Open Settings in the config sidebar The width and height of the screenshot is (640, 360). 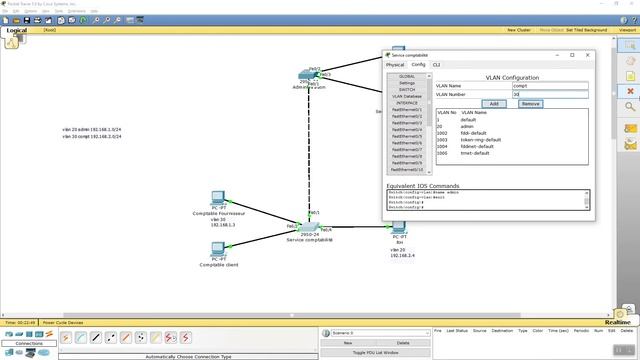[407, 83]
